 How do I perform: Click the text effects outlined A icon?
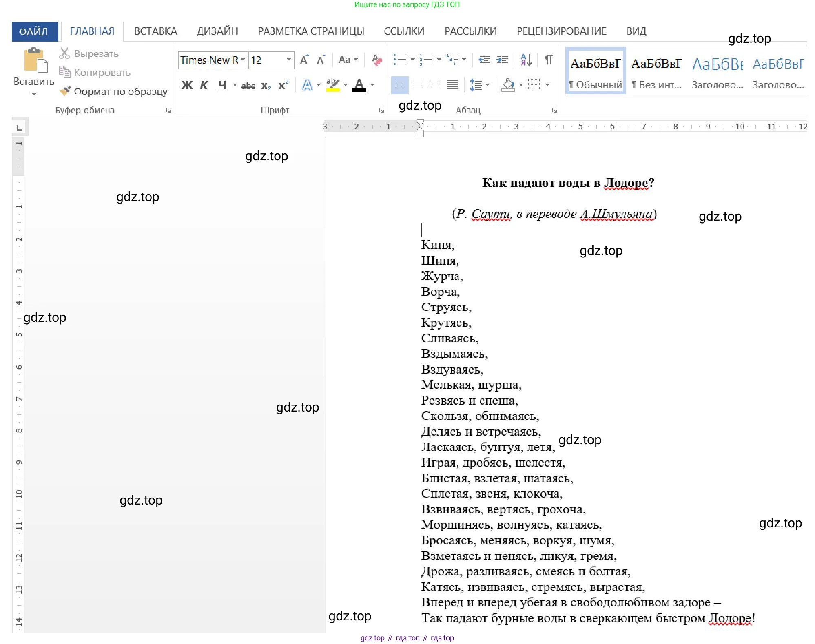point(307,85)
